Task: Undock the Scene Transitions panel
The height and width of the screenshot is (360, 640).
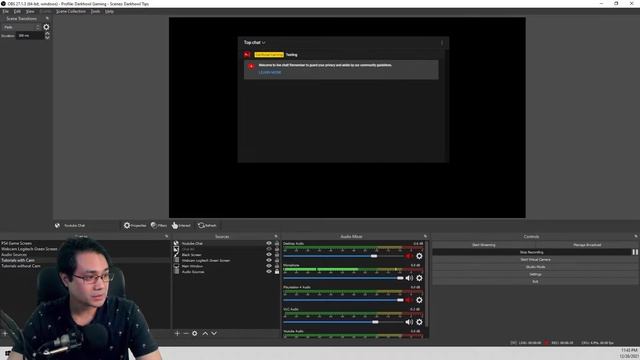Action: coord(47,18)
